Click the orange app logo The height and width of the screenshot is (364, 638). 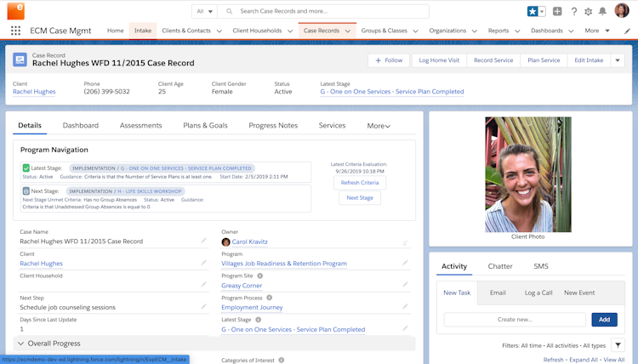16,11
